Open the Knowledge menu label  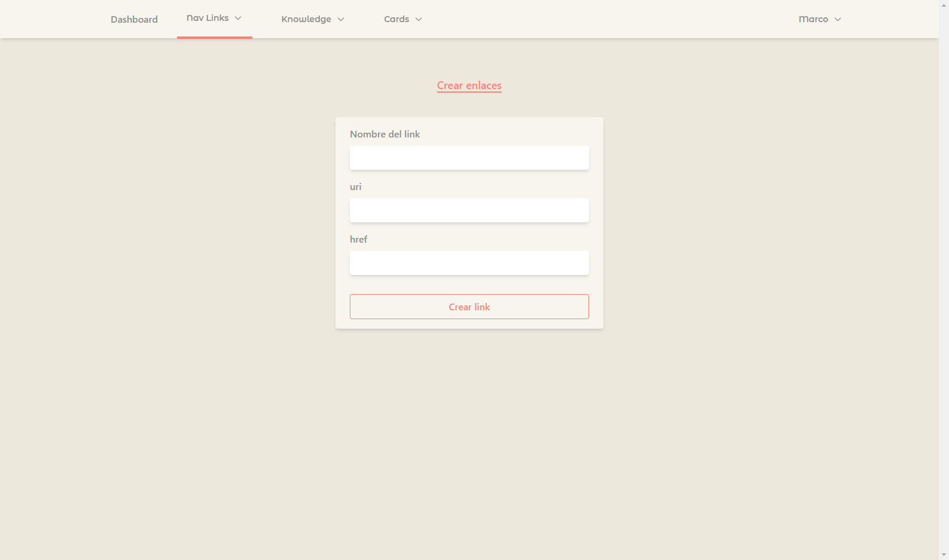[306, 19]
